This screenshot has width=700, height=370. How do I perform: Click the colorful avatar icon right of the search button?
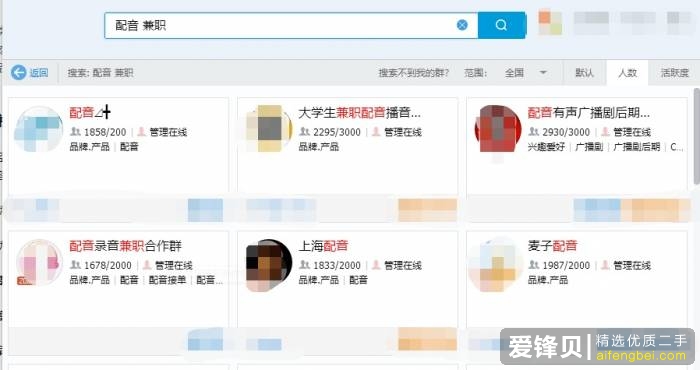[550, 23]
